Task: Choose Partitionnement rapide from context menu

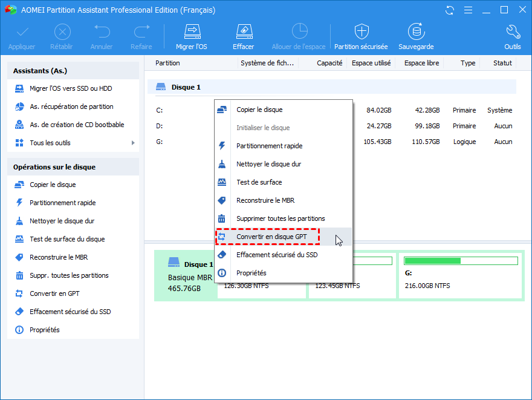Action: 284,146
